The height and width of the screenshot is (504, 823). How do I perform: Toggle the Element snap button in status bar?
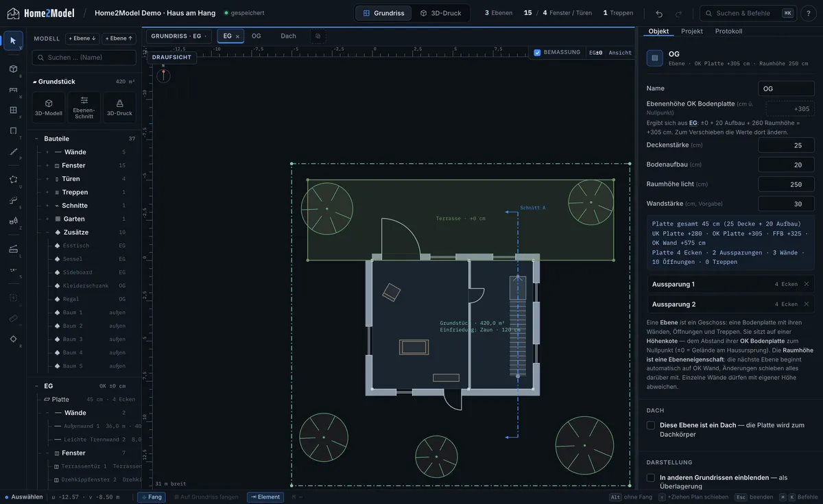(265, 497)
